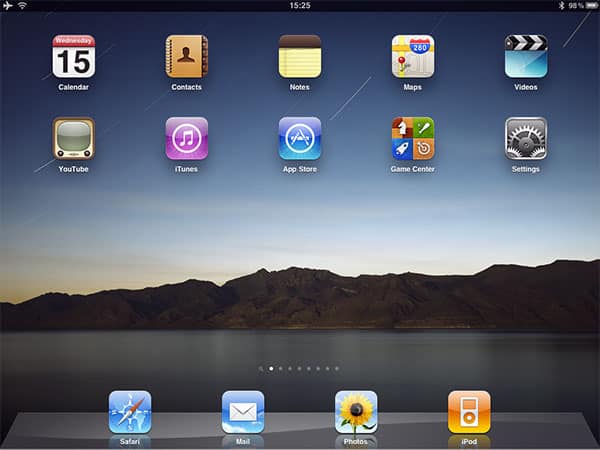This screenshot has height=450, width=600.
Task: Open Mail from the dock
Action: point(243,412)
